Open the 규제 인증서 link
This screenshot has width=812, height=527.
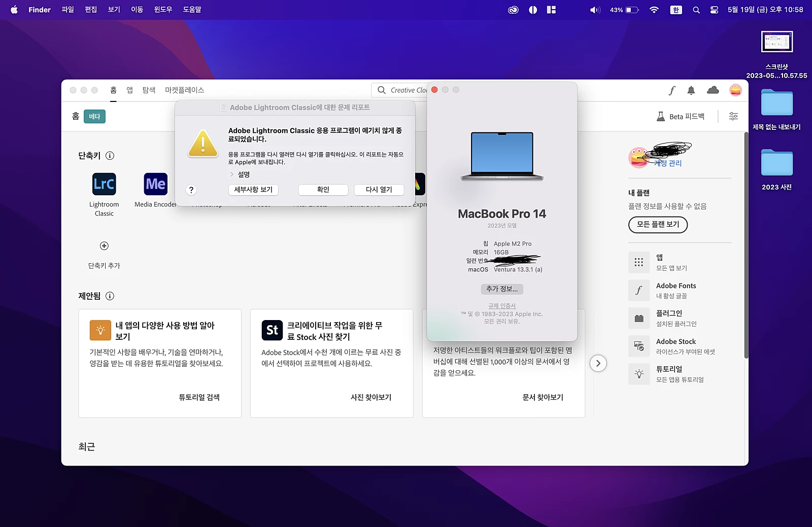502,306
